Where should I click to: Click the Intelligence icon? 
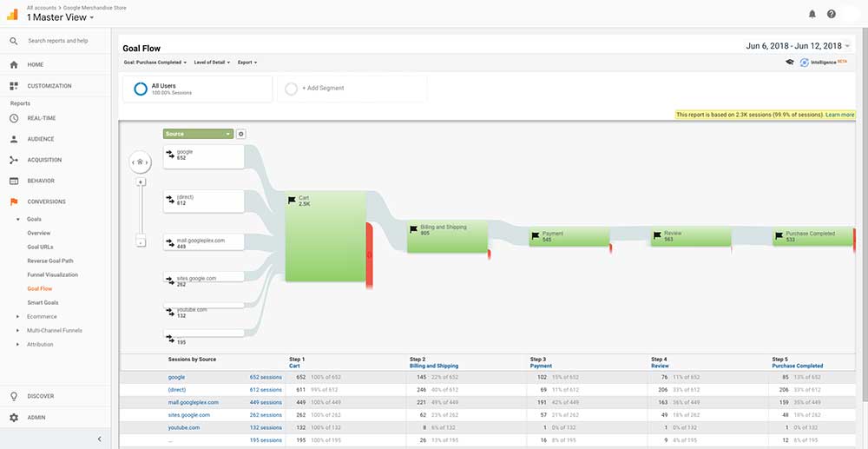point(805,63)
